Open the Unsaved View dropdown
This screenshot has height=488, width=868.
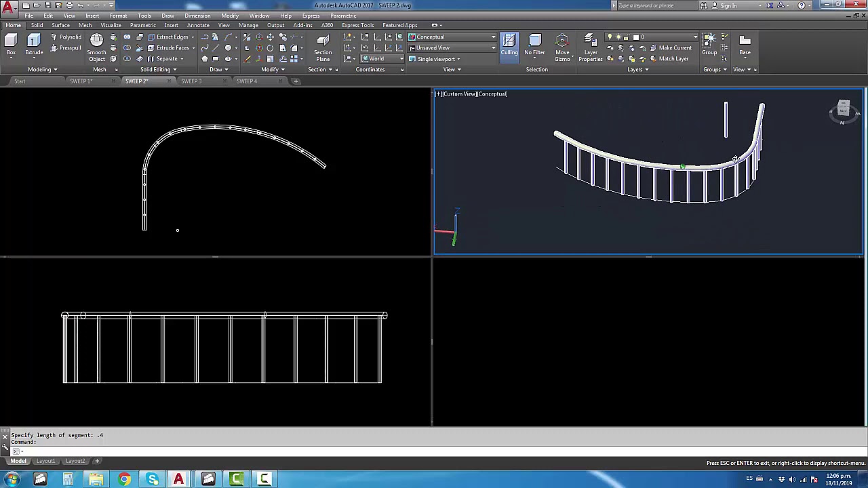(452, 48)
